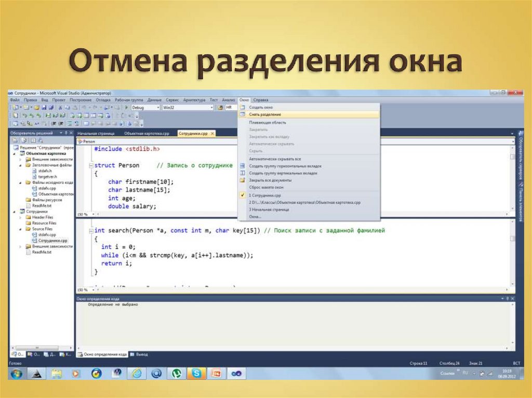Screen dimensions: 532x398
Task: Open the Отладка menu
Action: 103,100
